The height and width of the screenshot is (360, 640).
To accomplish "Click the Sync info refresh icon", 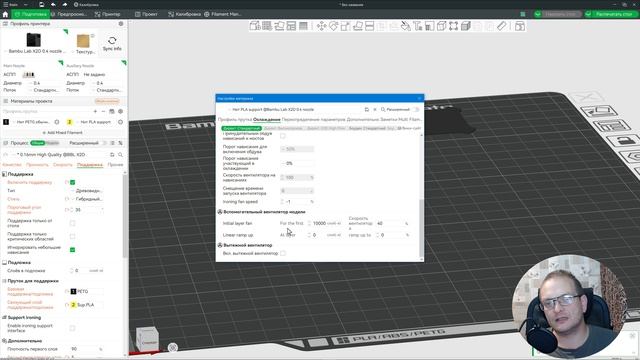I will [112, 40].
